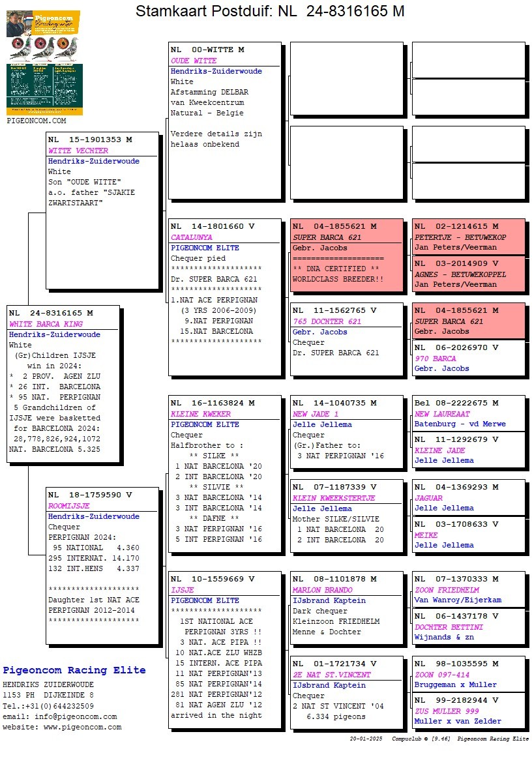Image resolution: width=532 pixels, height=764 pixels.
Task: Select the JAGUAR ancestor entry
Action: (x=428, y=498)
